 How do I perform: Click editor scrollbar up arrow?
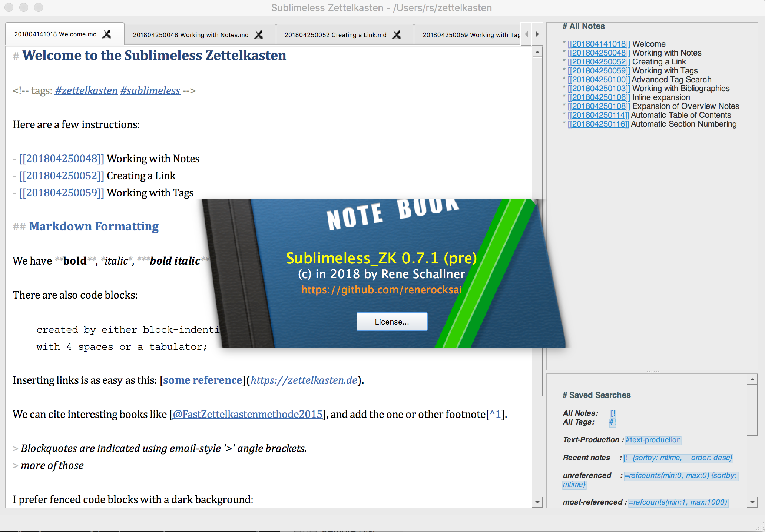[x=537, y=52]
